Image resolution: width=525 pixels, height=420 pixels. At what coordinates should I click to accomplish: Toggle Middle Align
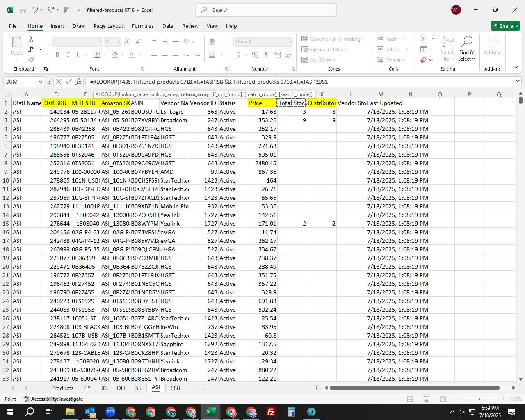[x=165, y=41]
